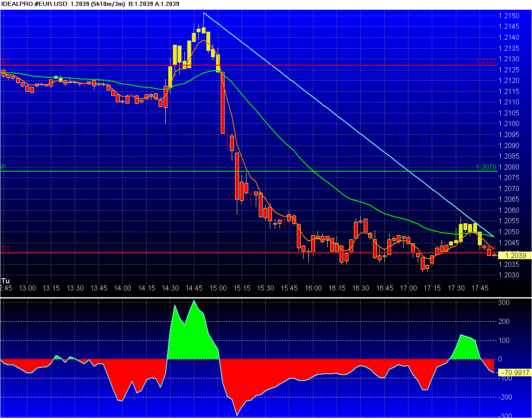Image resolution: width=532 pixels, height=419 pixels.
Task: Click the 15:00 time axis label
Action: [x=218, y=288]
